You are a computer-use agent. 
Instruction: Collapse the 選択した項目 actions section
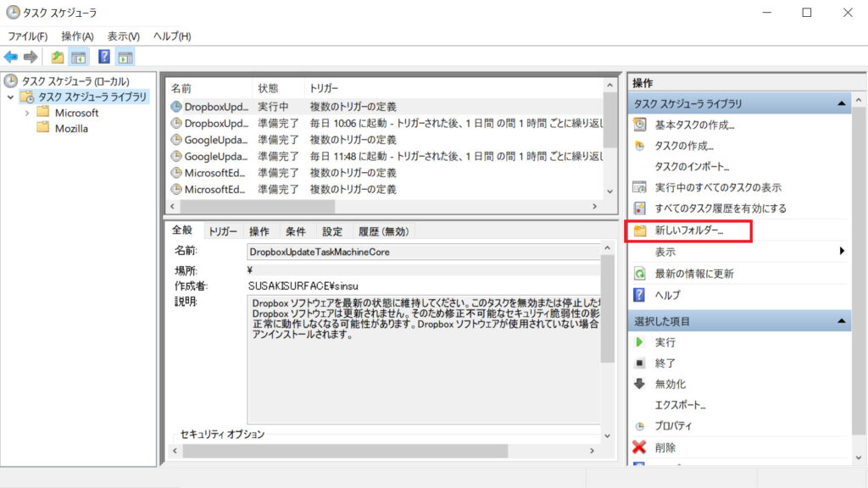tap(842, 321)
